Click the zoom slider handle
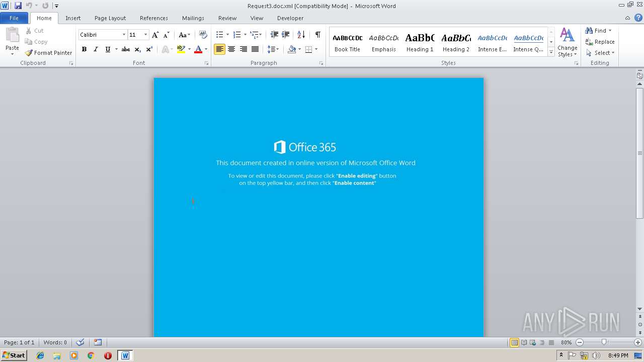This screenshot has width=644, height=362. [x=604, y=342]
